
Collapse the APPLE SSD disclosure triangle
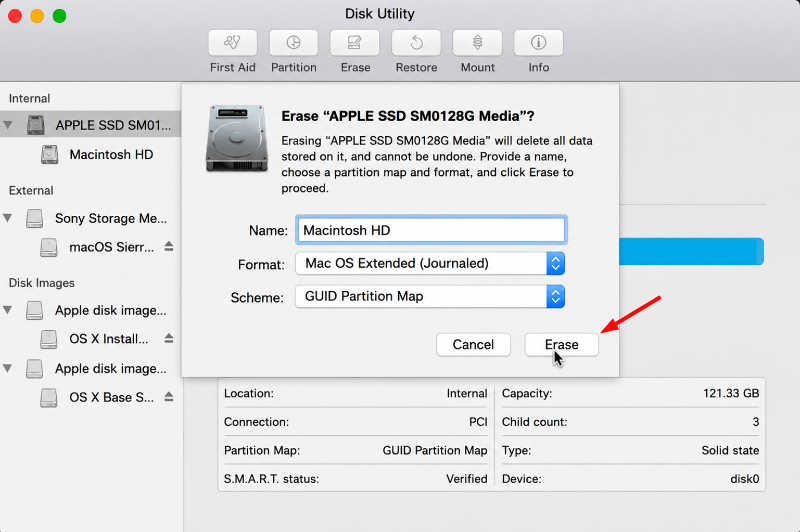[x=8, y=125]
